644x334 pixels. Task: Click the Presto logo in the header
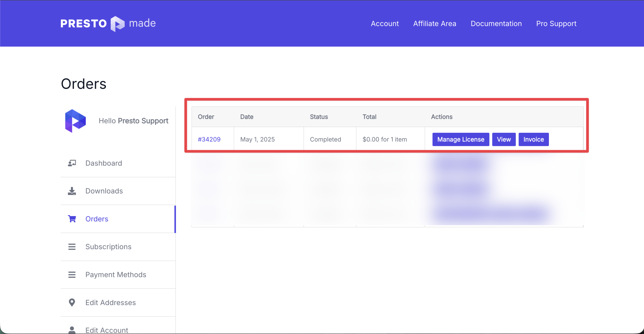pos(108,23)
